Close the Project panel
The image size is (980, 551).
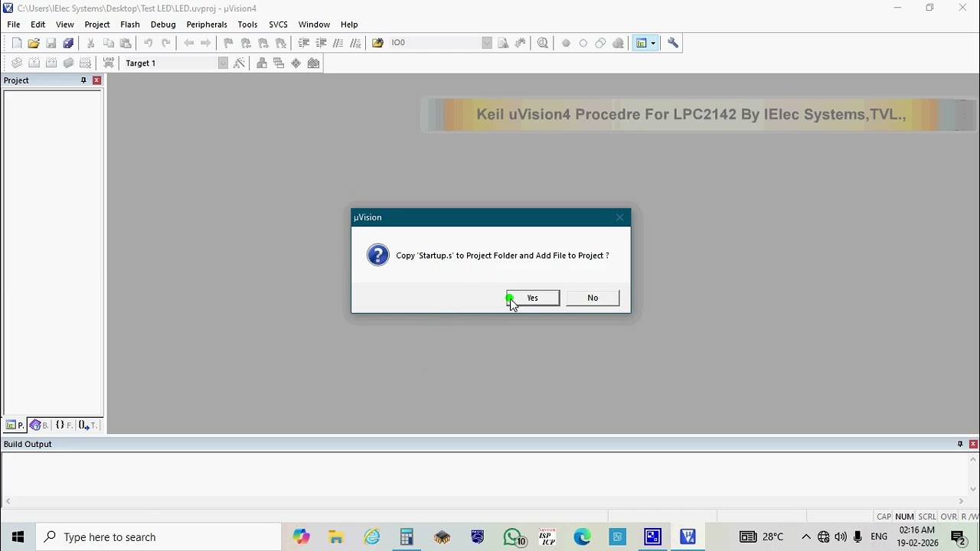pyautogui.click(x=96, y=80)
